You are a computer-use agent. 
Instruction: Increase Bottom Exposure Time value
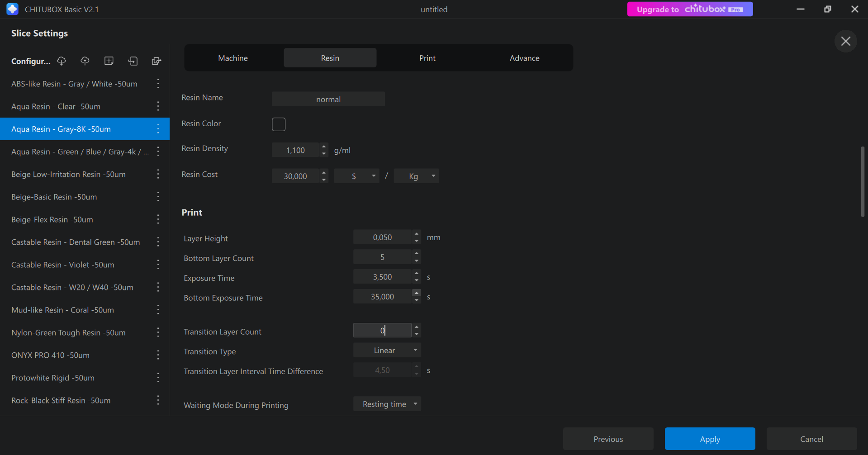417,293
